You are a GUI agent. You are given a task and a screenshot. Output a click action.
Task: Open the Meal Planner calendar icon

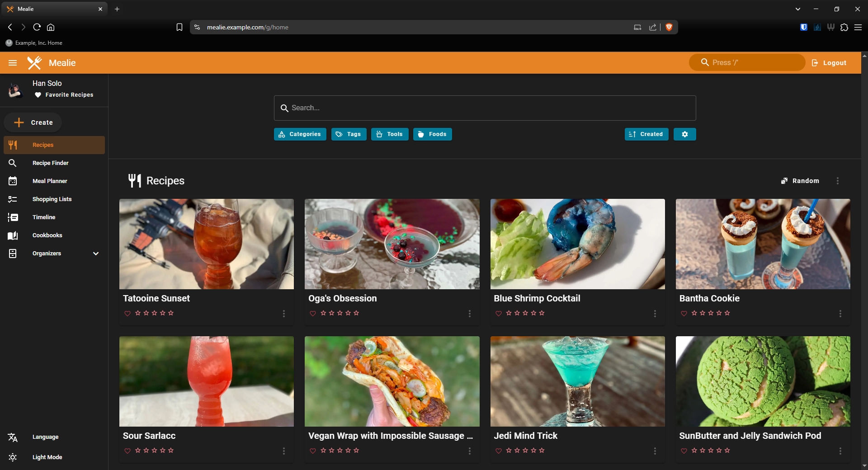[x=13, y=181]
